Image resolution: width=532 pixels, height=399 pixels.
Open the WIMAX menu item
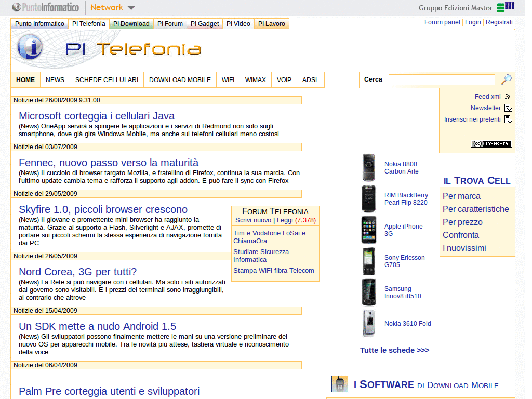coord(256,79)
